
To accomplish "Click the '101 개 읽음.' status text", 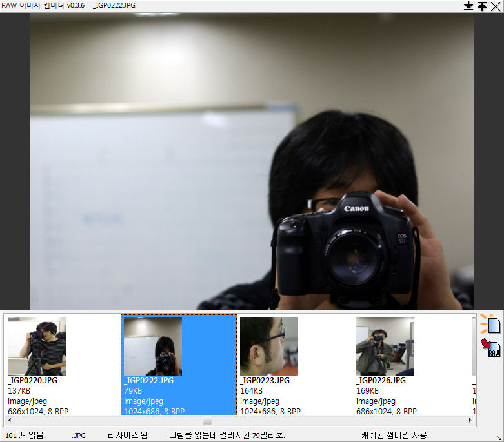I will [26, 436].
